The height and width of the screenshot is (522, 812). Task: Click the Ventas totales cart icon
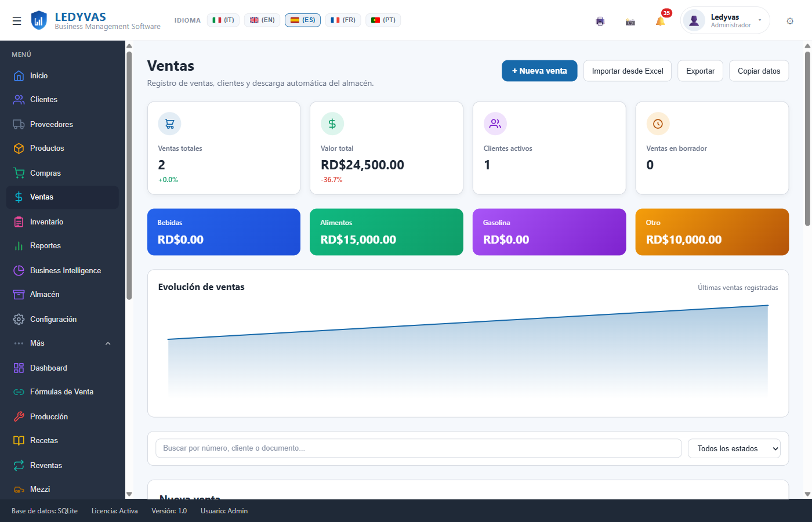[169, 124]
